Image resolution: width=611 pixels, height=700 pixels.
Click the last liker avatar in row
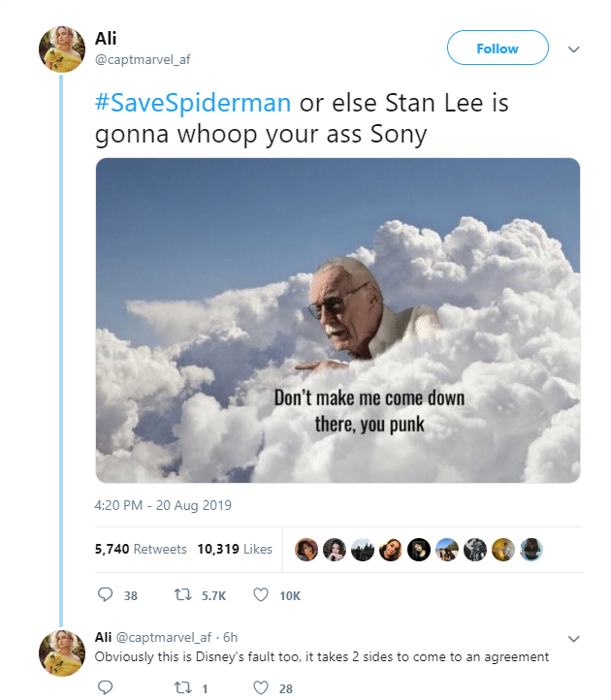click(531, 550)
